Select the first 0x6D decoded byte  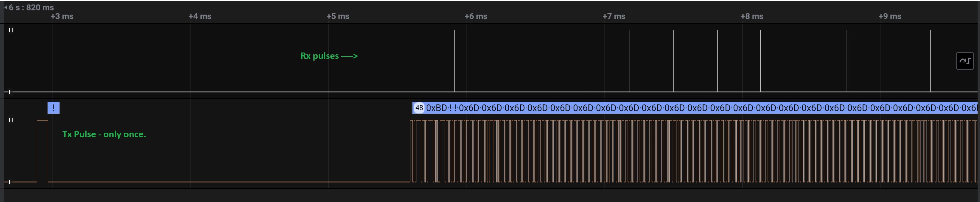point(469,108)
